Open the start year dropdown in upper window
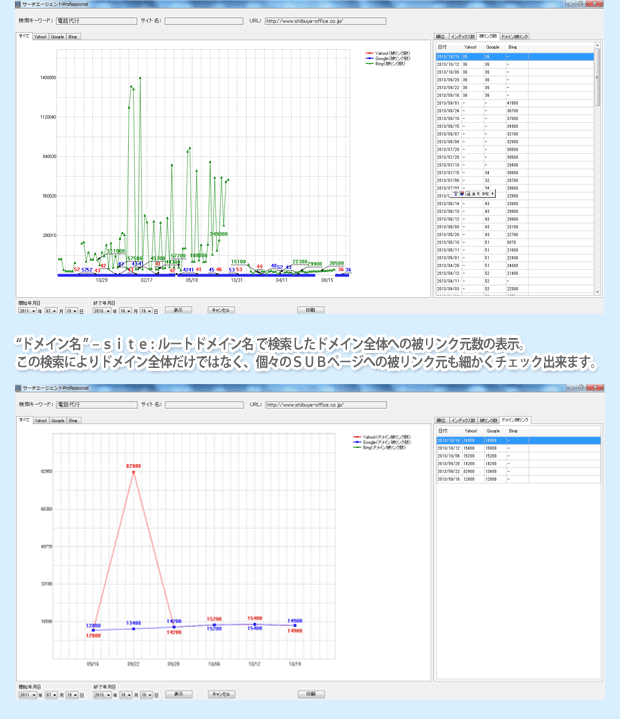Viewport: 620px width, 719px height. pos(27,311)
